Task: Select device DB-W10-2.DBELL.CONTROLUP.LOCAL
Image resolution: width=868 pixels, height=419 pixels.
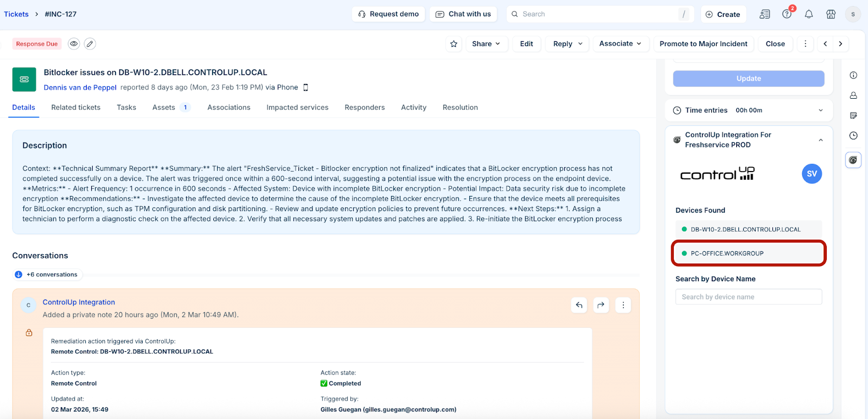Action: (749, 229)
